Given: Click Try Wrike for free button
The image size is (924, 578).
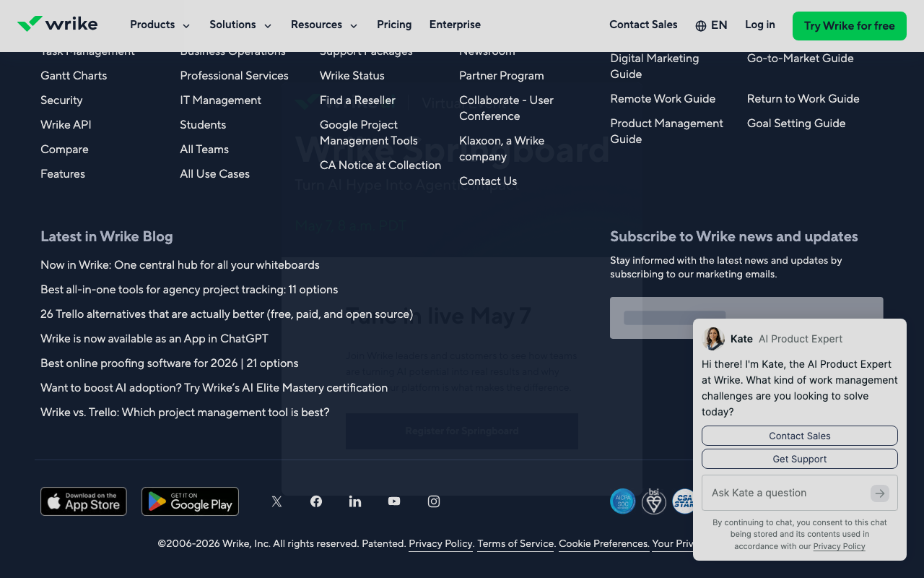Looking at the screenshot, I should (850, 26).
